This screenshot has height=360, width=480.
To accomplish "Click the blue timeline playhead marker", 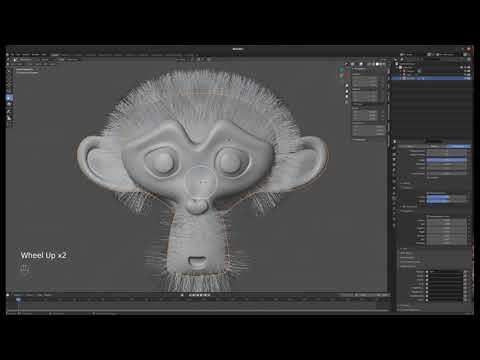I will point(19,299).
